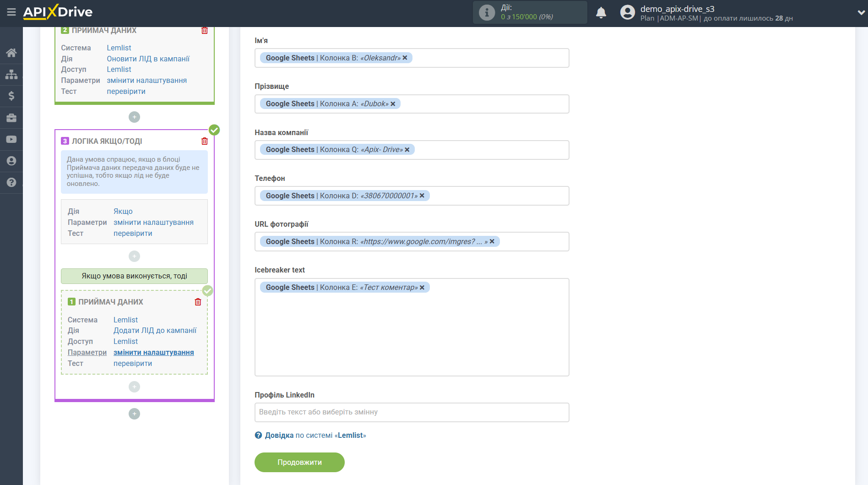
Task: Click the Ім'я input field
Action: pos(412,58)
